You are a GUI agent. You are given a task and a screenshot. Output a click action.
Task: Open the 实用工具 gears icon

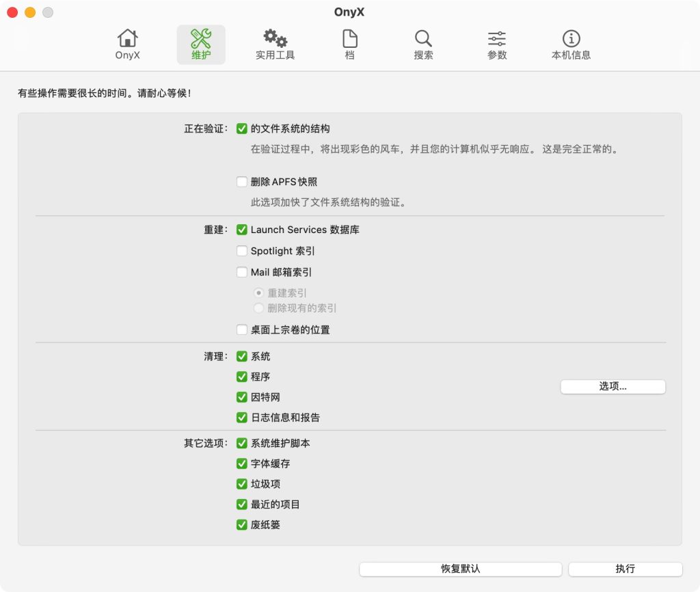(275, 44)
